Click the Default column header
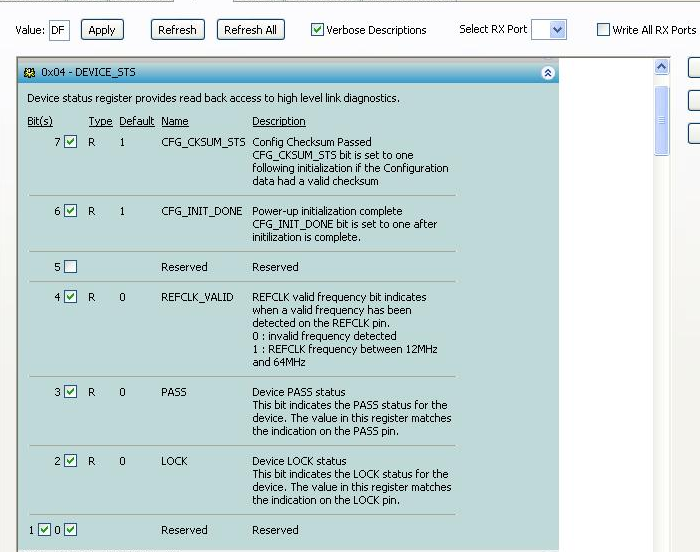The width and height of the screenshot is (700, 552). (137, 121)
